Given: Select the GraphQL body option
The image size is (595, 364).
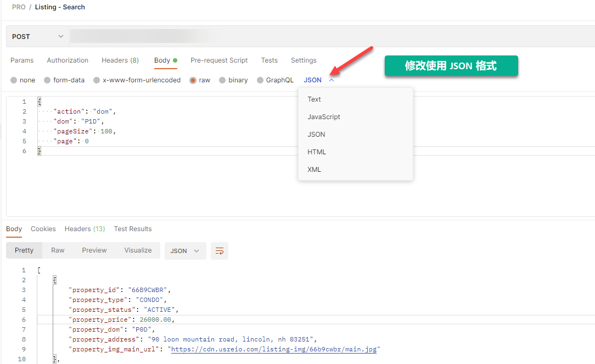Looking at the screenshot, I should [260, 80].
